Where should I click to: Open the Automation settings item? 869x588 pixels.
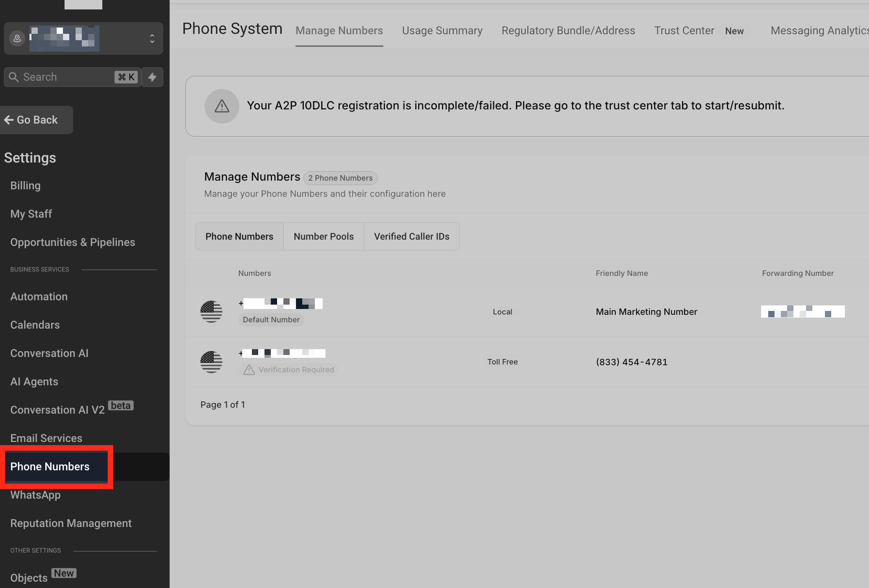tap(39, 297)
